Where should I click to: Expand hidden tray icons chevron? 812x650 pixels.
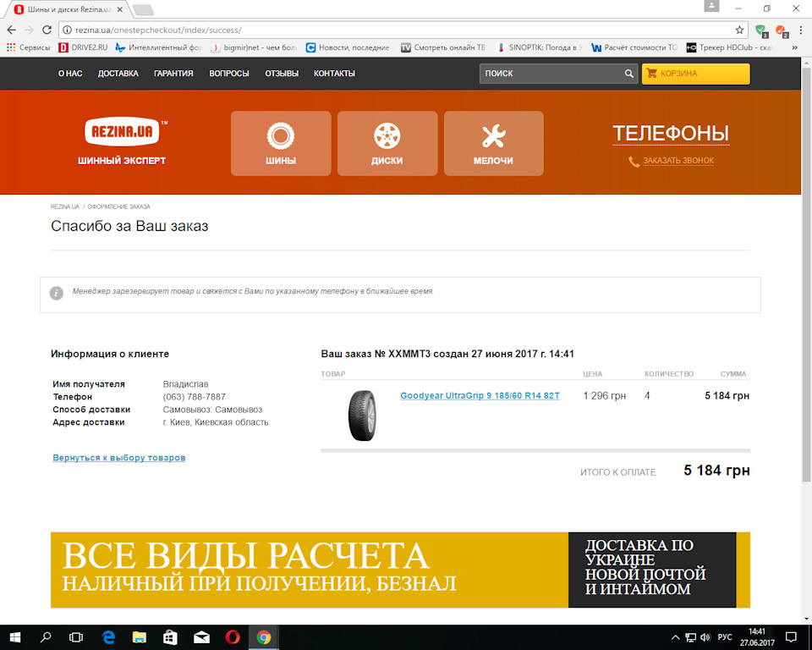(675, 637)
